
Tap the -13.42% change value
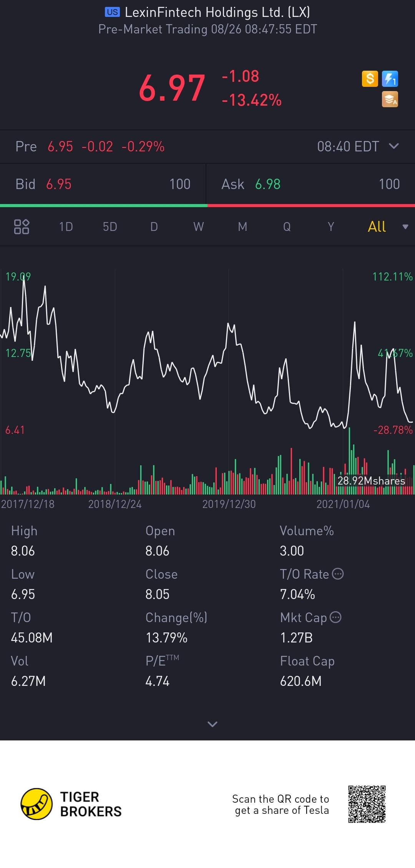252,100
